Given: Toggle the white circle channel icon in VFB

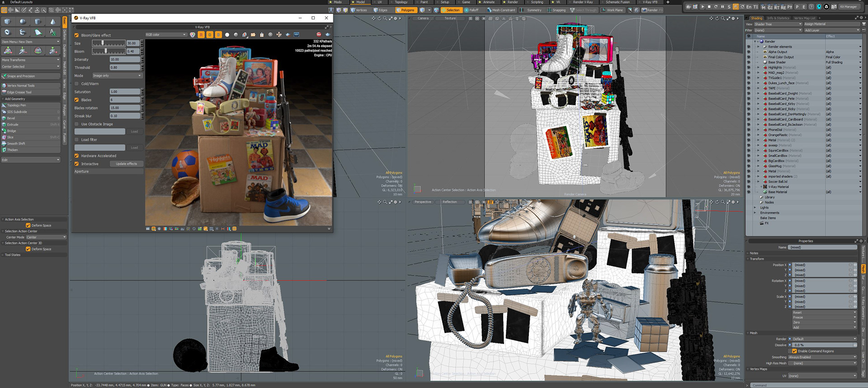Looking at the screenshot, I should [x=227, y=34].
